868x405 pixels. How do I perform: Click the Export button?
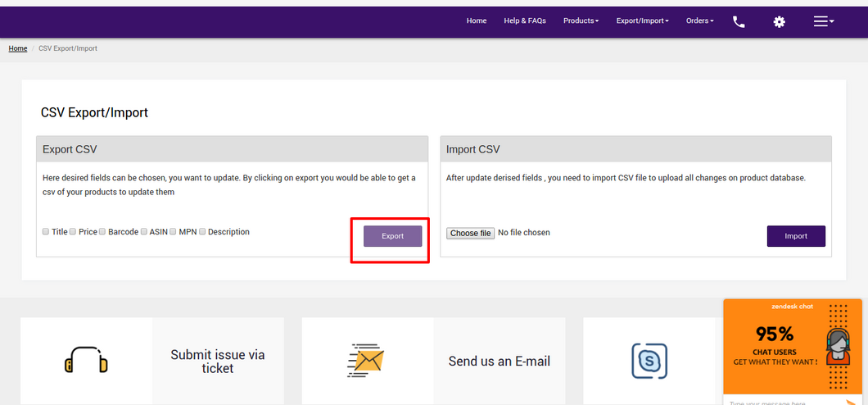click(x=393, y=236)
